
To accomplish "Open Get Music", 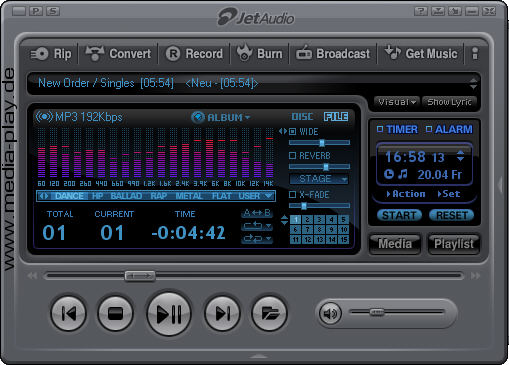I will [421, 53].
